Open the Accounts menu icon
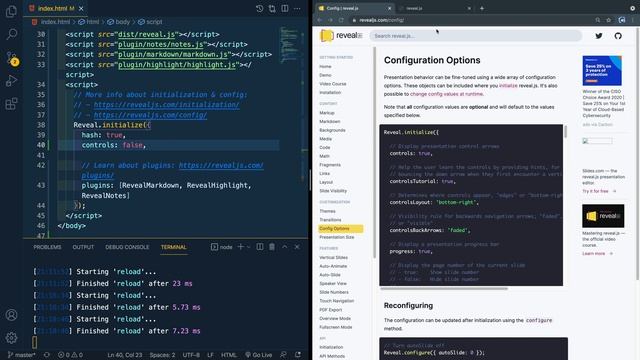640x360 pixels. tap(11, 315)
